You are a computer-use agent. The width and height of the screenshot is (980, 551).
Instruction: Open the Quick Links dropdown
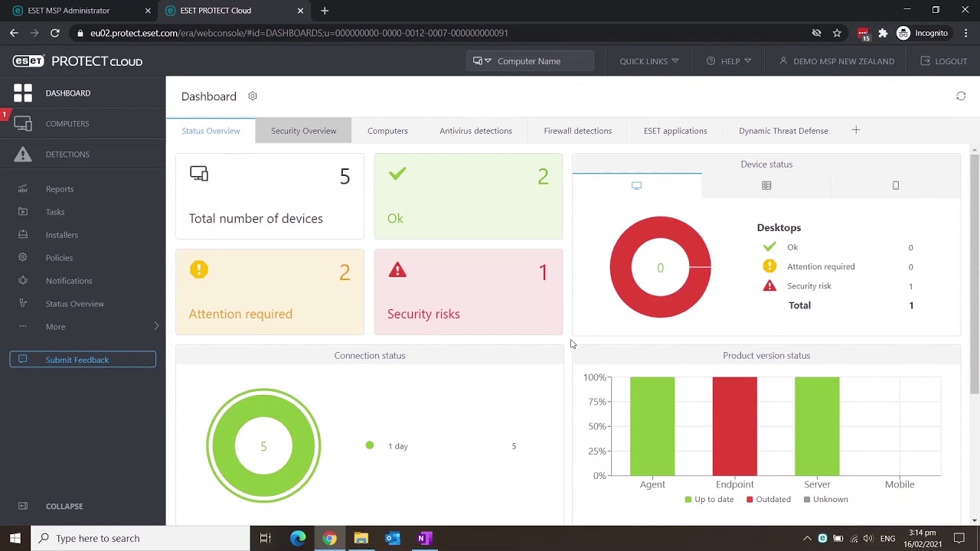point(649,61)
